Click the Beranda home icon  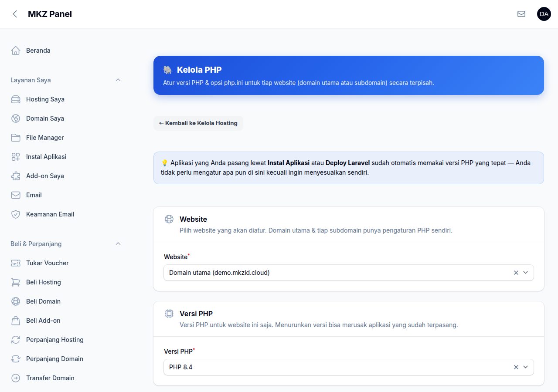16,51
